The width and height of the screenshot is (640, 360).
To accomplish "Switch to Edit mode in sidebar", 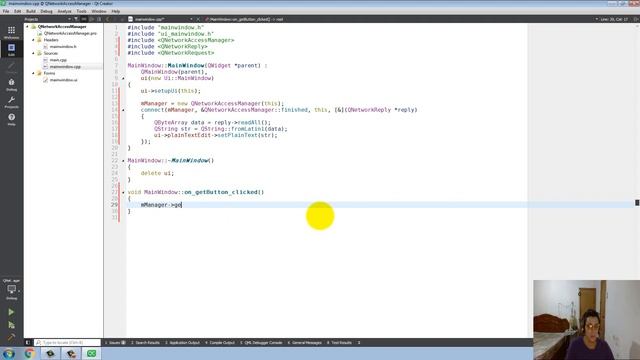I will pyautogui.click(x=11, y=49).
